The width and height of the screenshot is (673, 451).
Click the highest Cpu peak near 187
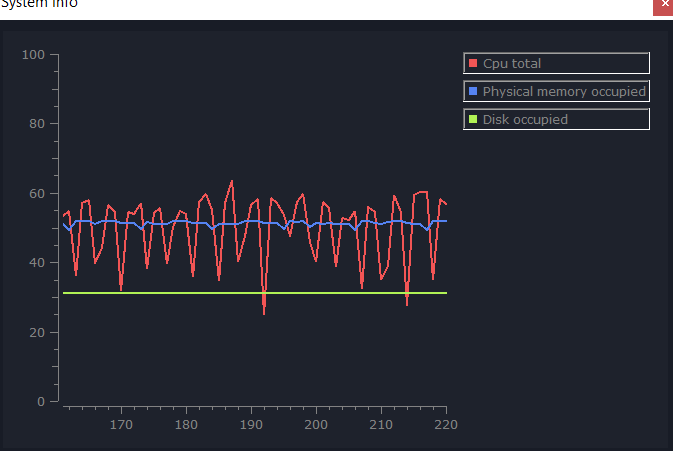(x=232, y=182)
